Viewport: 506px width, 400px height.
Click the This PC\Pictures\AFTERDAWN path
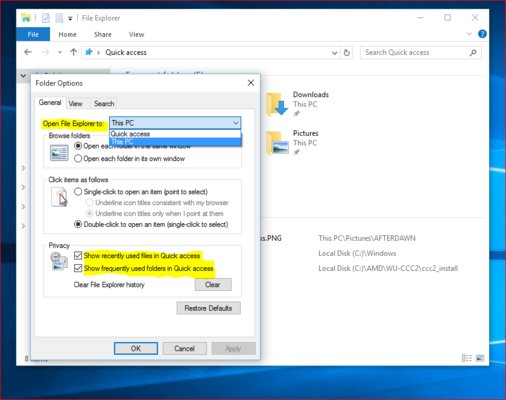point(367,238)
